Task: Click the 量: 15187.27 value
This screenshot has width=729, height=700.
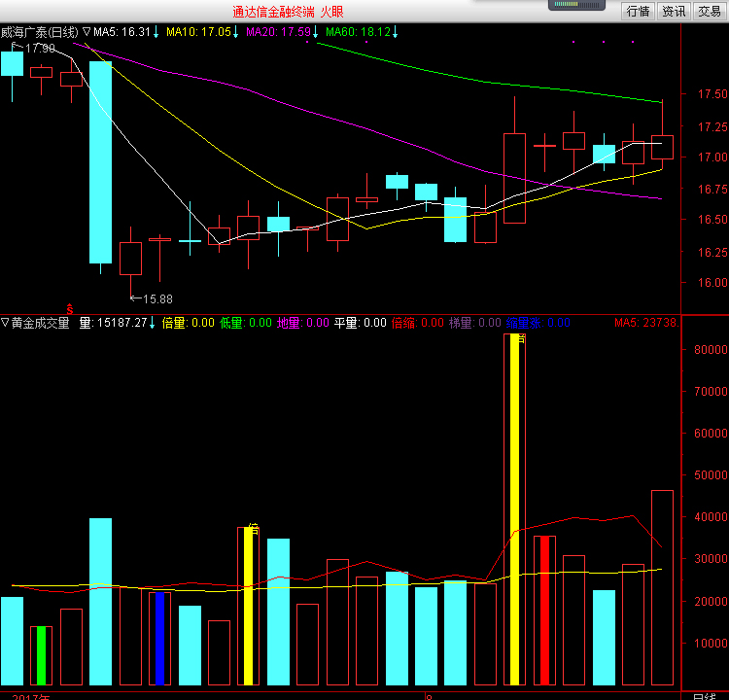Action: pyautogui.click(x=113, y=323)
